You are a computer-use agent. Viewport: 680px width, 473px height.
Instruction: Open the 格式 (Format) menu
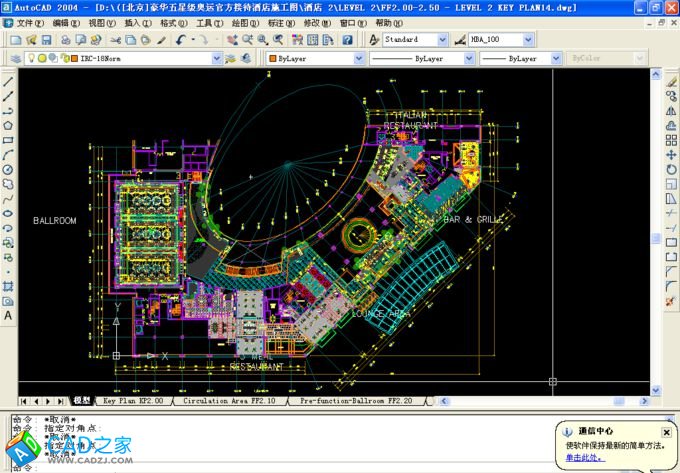[173, 22]
